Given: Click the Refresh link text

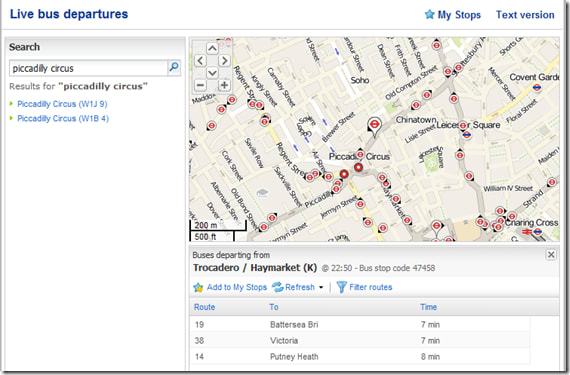Looking at the screenshot, I should click(300, 287).
